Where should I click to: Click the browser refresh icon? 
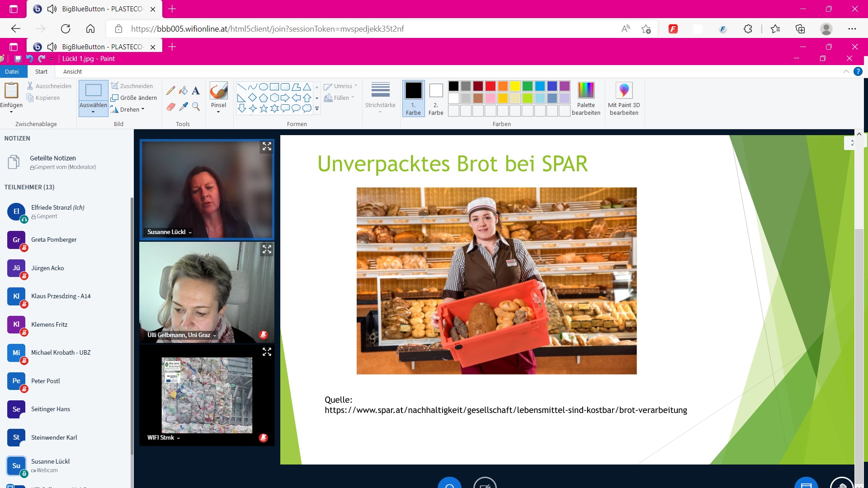66,29
